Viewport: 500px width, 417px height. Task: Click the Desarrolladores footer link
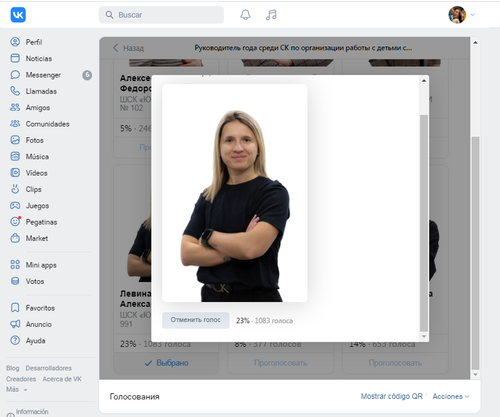[x=49, y=368]
